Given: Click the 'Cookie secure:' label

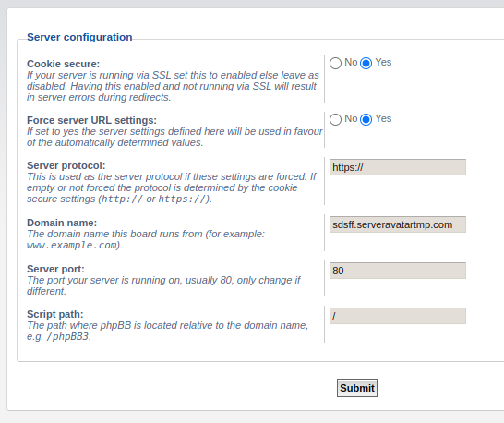Looking at the screenshot, I should click(x=64, y=64).
